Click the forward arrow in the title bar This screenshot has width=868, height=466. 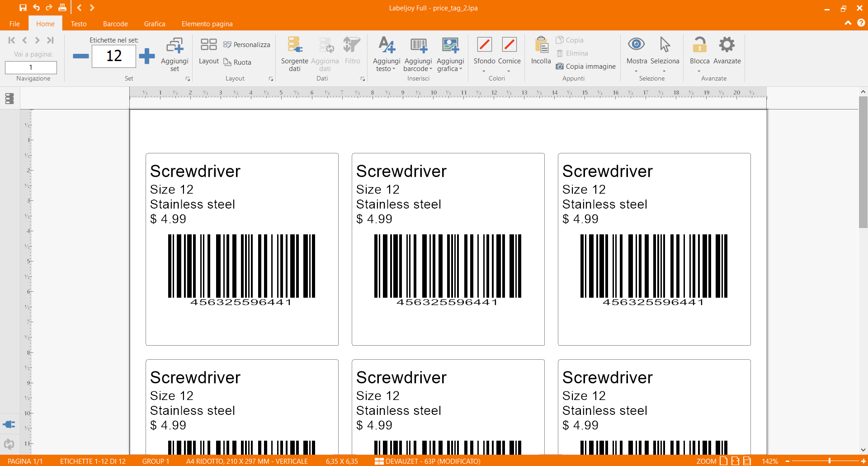pos(92,8)
